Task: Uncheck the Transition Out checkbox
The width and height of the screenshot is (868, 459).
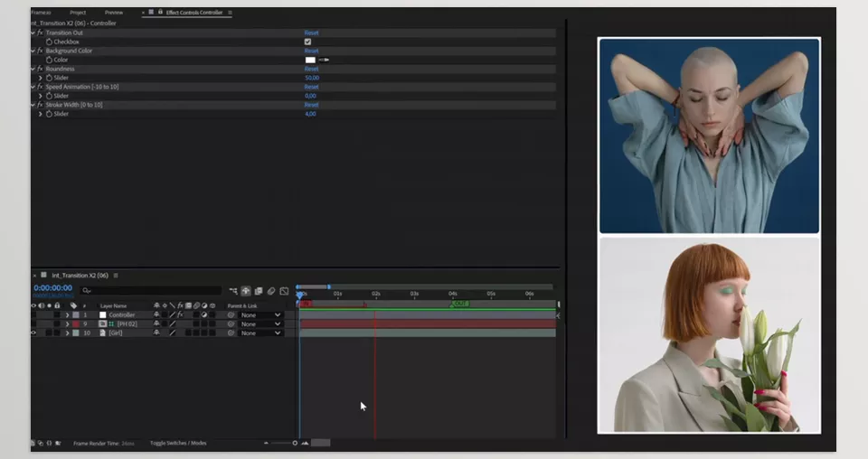Action: point(307,42)
